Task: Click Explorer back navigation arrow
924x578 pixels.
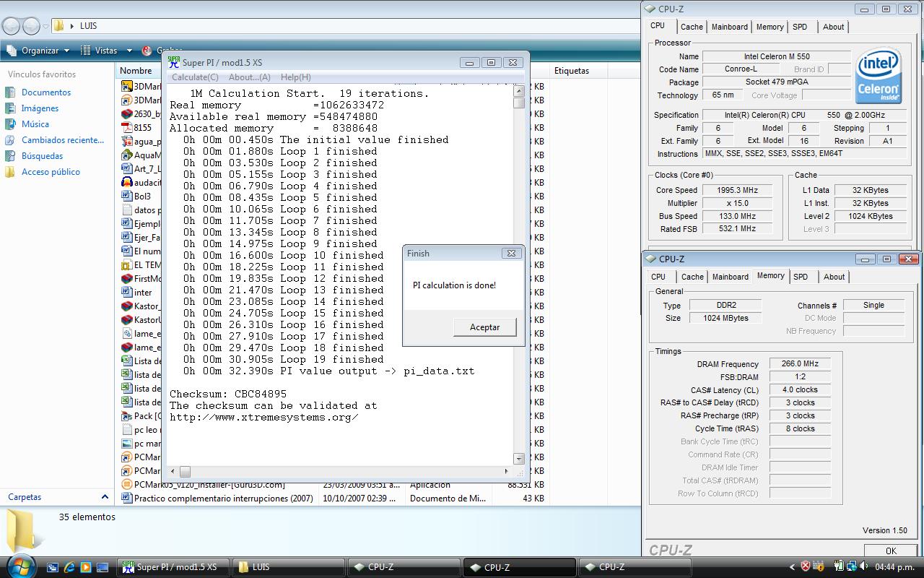Action: click(x=11, y=27)
